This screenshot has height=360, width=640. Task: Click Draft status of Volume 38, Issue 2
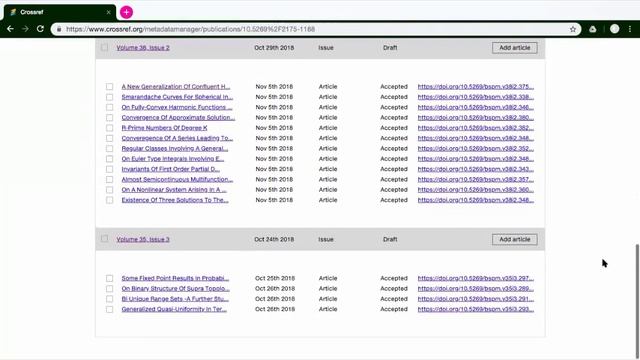pyautogui.click(x=390, y=48)
